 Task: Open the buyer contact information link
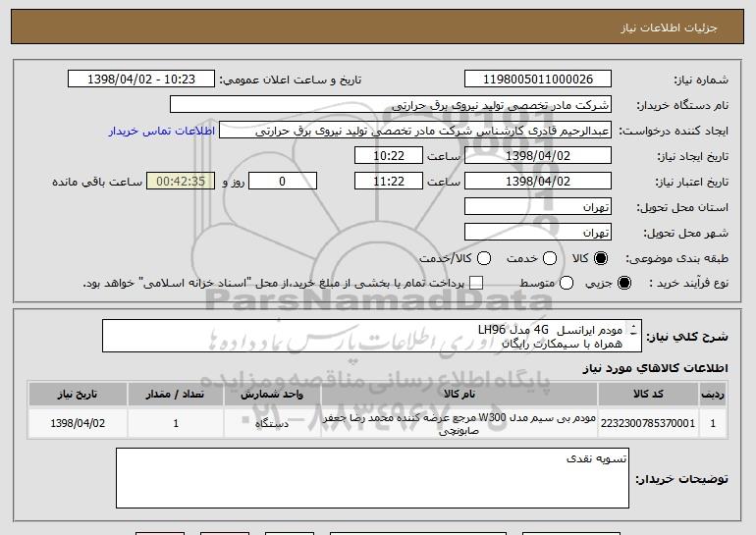tap(162, 132)
